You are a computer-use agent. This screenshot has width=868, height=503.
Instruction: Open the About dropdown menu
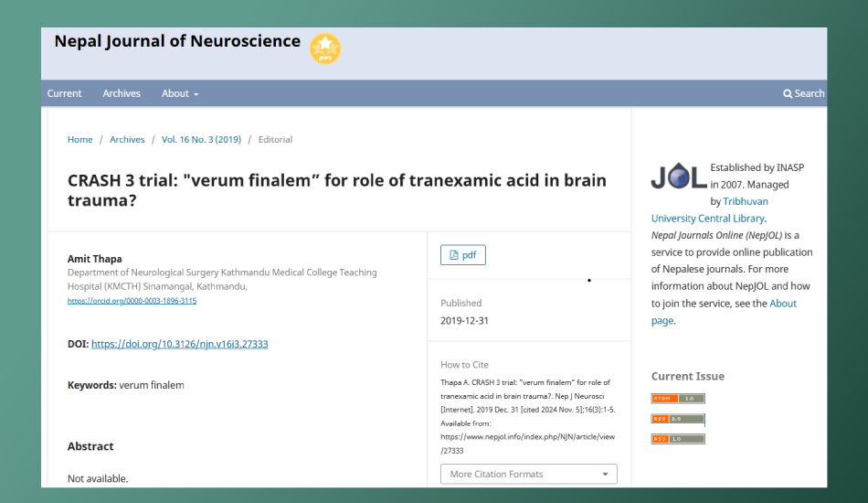(180, 93)
